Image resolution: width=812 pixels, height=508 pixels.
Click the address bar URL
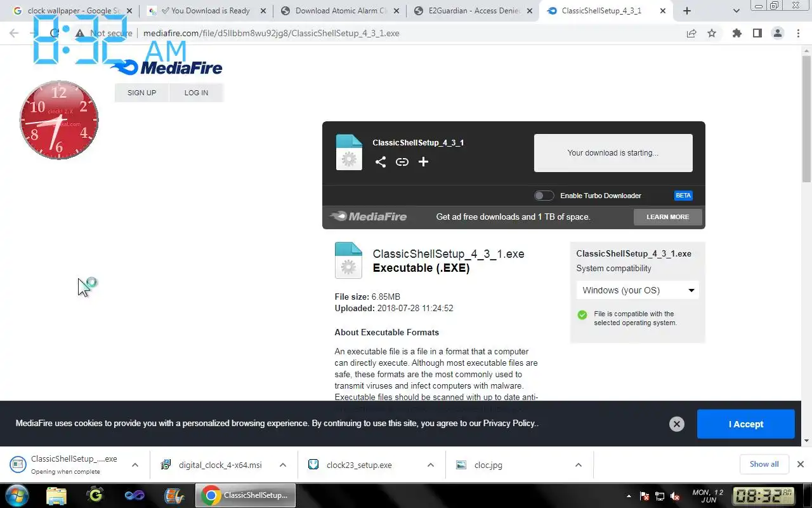pyautogui.click(x=271, y=34)
